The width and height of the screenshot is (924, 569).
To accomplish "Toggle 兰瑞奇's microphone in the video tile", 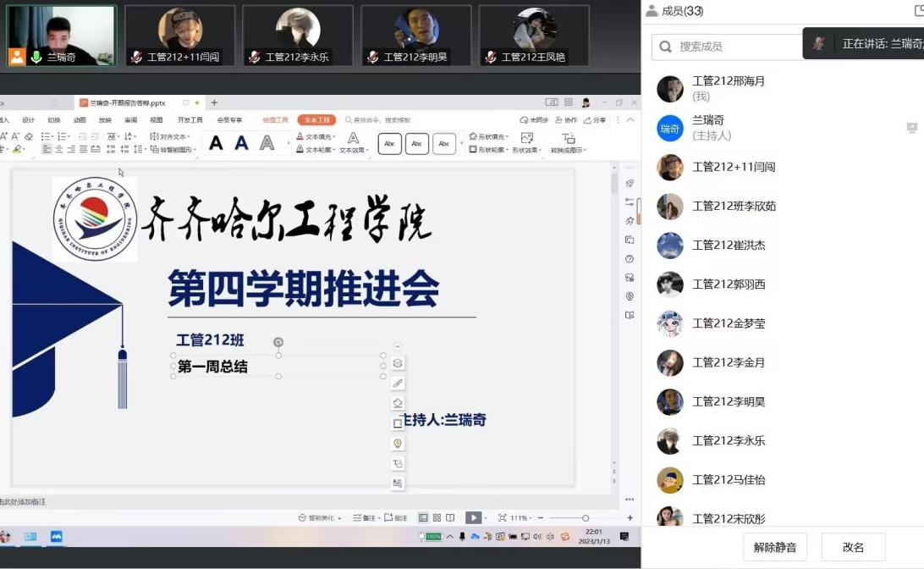I will (36, 57).
